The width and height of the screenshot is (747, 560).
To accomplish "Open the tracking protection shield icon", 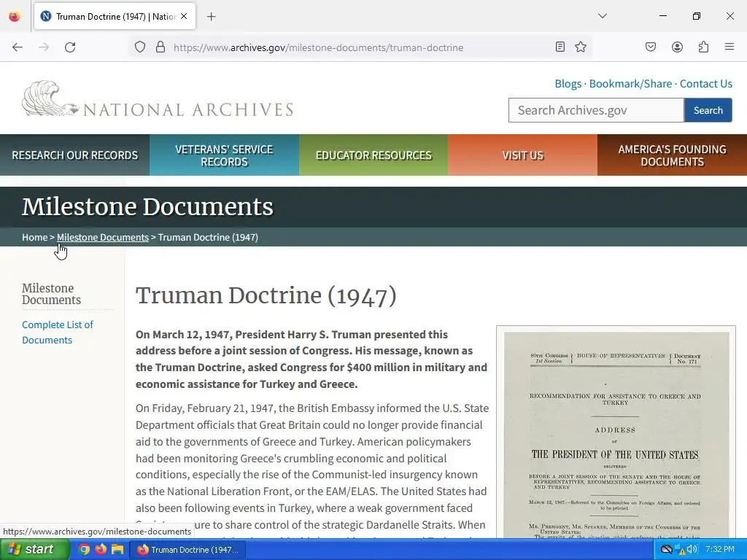I will (139, 47).
